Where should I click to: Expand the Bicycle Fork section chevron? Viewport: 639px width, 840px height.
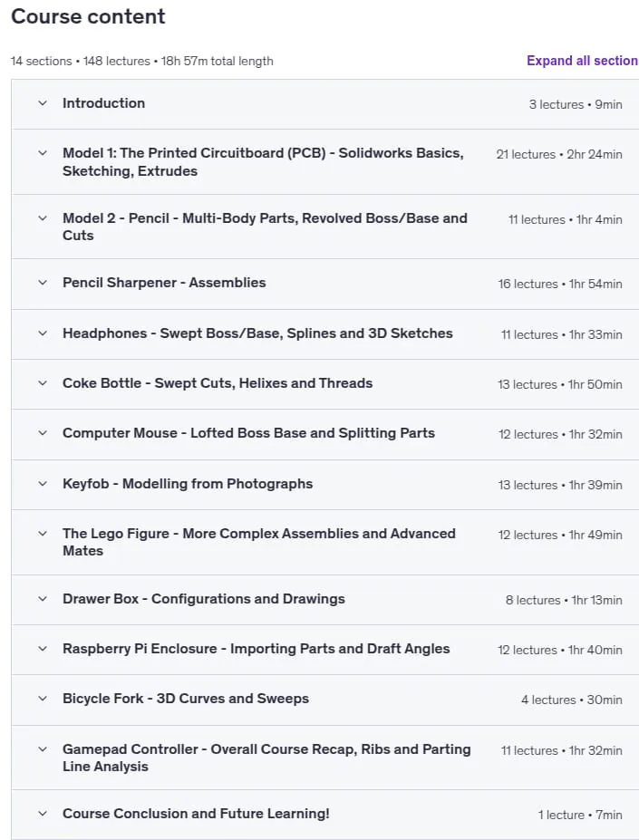(x=43, y=699)
